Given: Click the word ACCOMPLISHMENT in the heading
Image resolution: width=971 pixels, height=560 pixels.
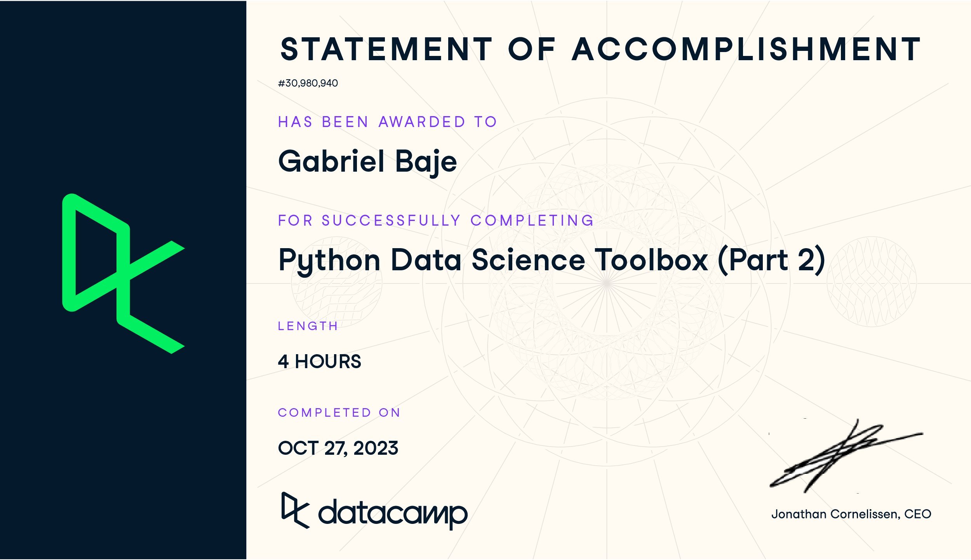Looking at the screenshot, I should point(746,50).
